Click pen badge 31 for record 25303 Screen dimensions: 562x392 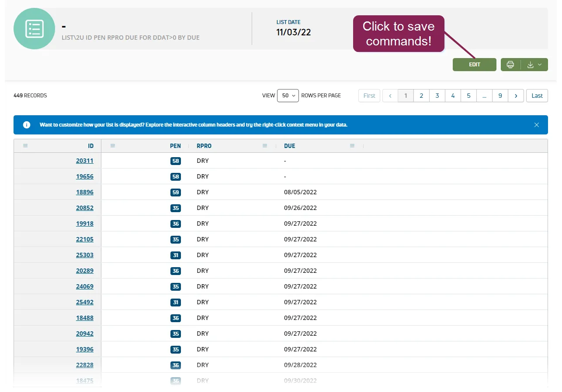coord(176,255)
